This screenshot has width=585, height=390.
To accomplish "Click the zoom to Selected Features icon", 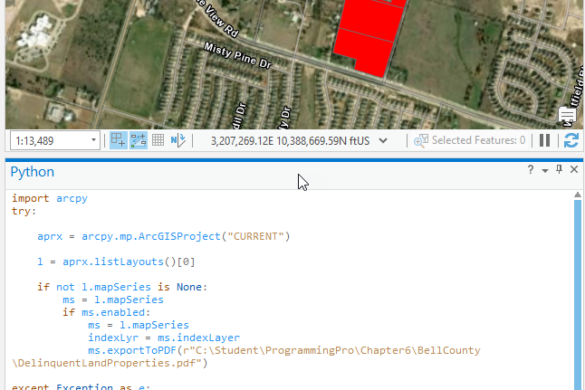I will tap(421, 141).
